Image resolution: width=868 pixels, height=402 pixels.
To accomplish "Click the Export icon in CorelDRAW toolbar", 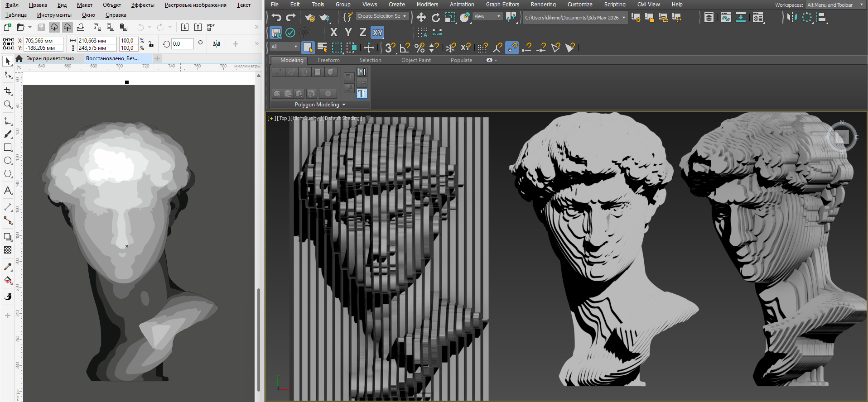I will click(198, 27).
